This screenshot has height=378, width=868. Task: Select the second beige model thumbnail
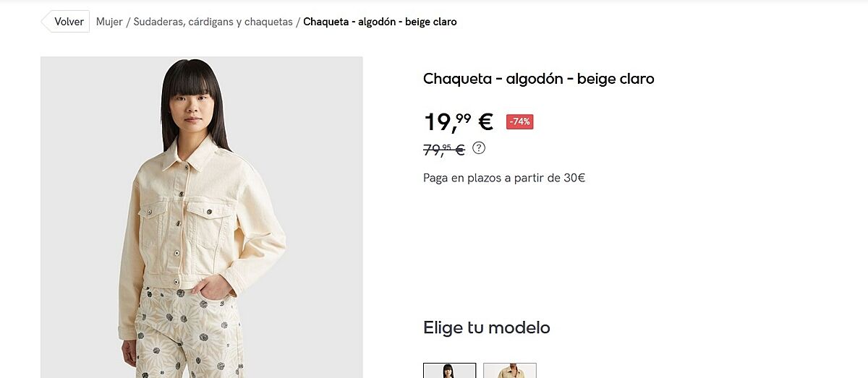point(510,370)
